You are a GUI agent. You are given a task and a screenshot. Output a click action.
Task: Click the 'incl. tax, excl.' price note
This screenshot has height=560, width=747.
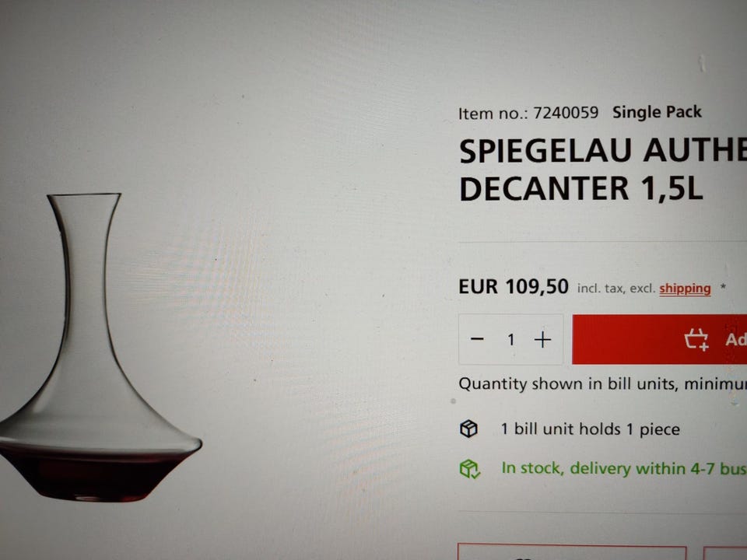coord(616,289)
